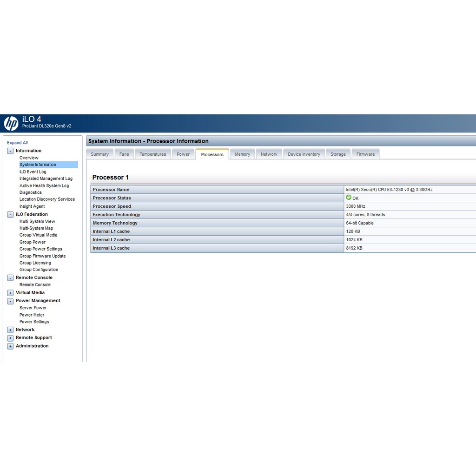Open the iLO Event Log page
Viewport: 476px width, 476px height.
(x=33, y=172)
